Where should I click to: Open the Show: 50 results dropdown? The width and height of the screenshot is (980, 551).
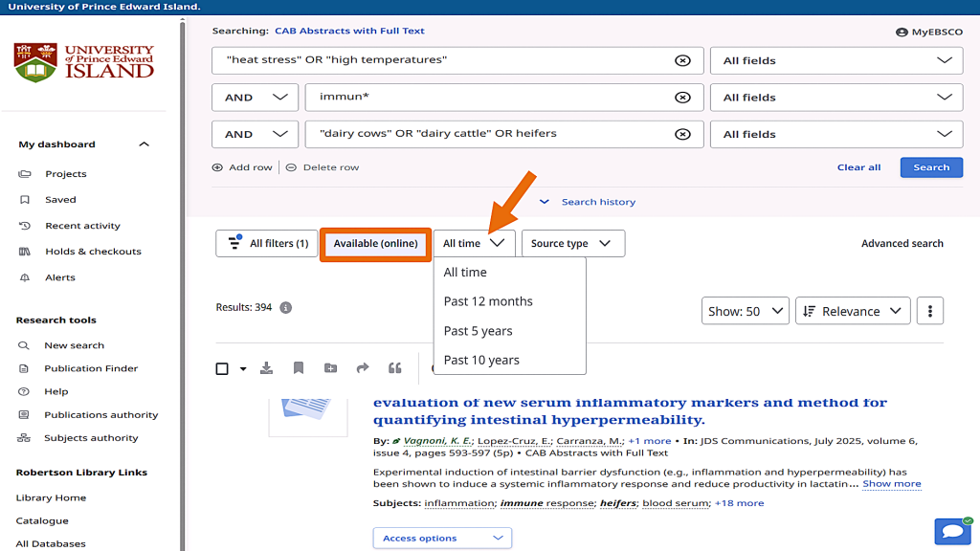(745, 311)
